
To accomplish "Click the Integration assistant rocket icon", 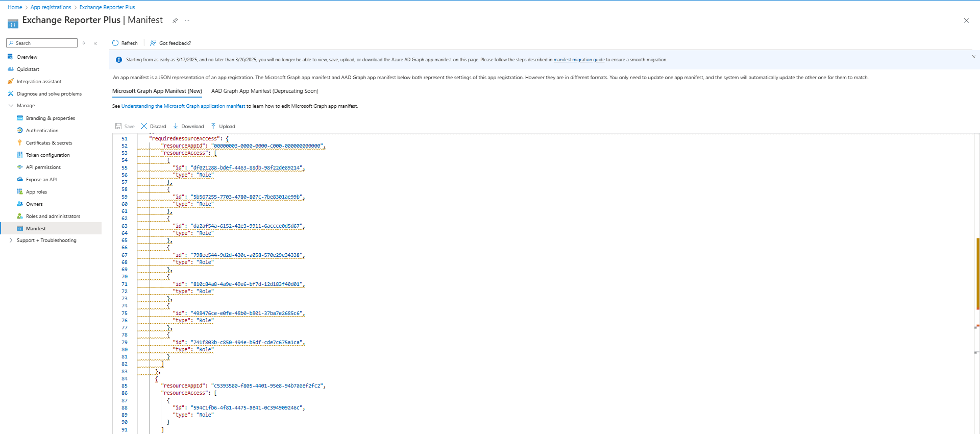I will pos(10,81).
